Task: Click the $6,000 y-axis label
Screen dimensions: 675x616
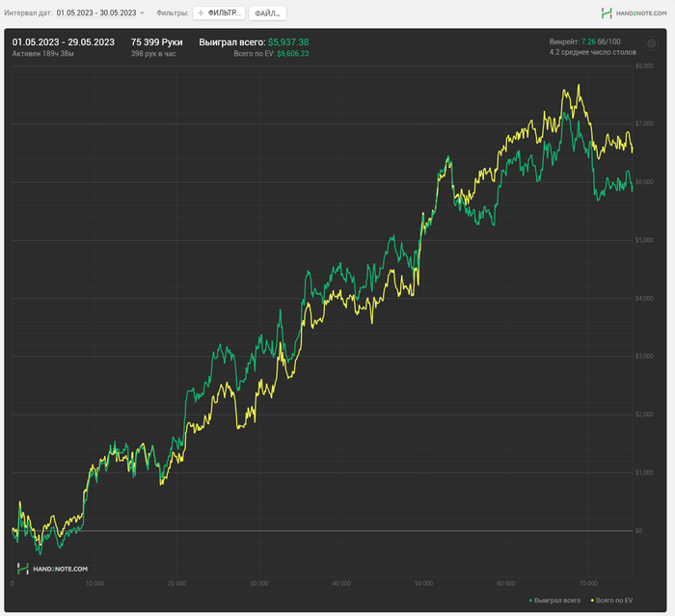Action: pos(644,182)
